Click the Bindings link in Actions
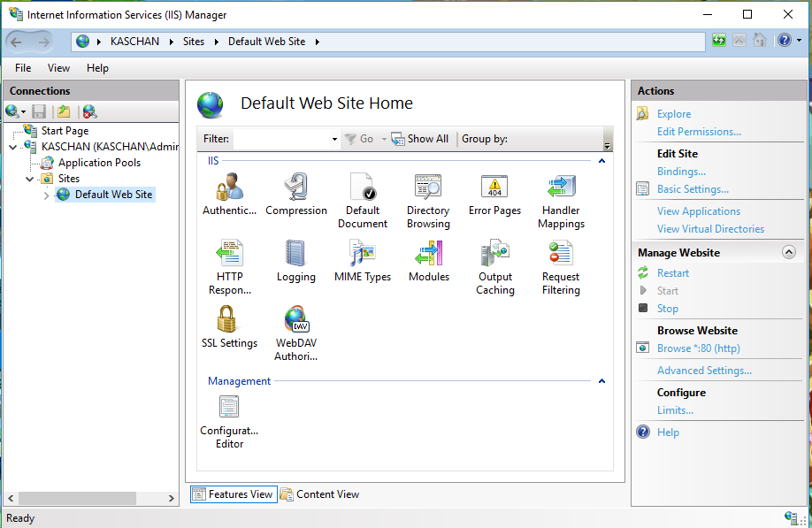This screenshot has height=528, width=812. (681, 172)
